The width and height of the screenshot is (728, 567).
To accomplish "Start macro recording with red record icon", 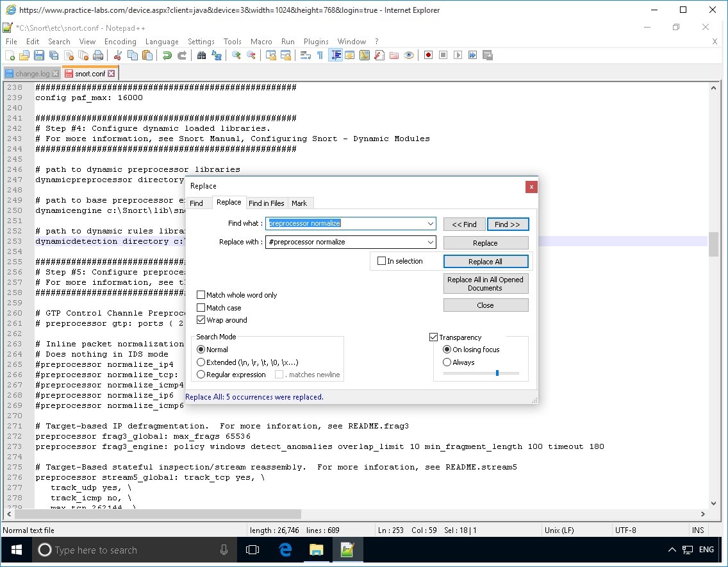I will 428,56.
